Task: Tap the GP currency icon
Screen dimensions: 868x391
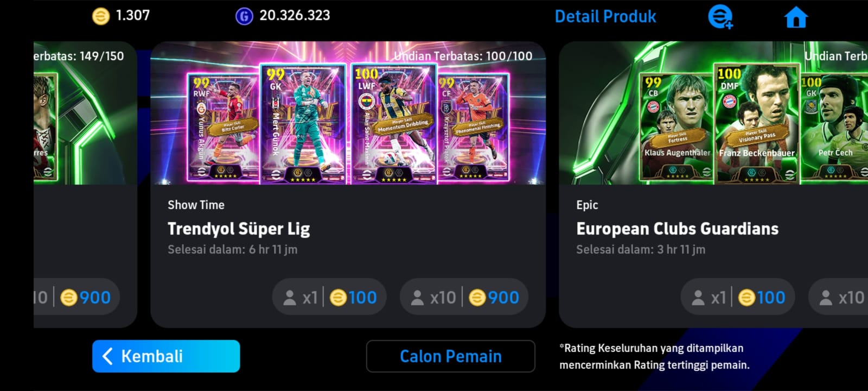Action: 244,16
